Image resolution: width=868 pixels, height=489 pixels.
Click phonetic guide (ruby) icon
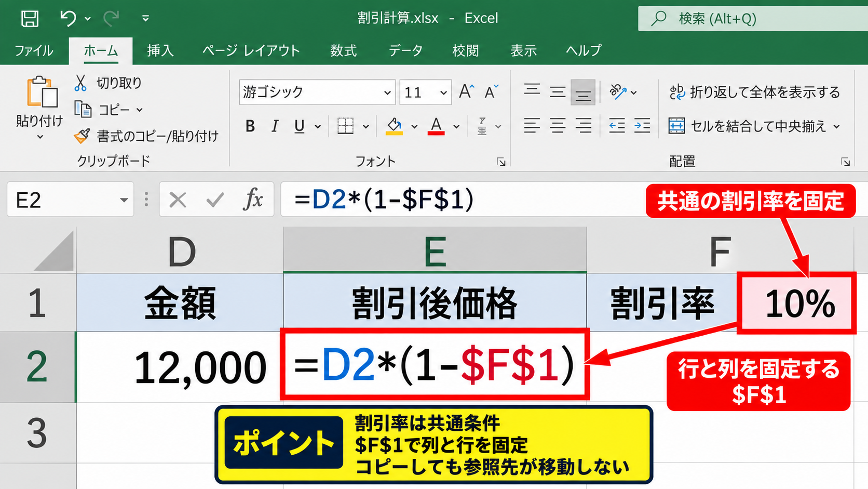[x=482, y=126]
